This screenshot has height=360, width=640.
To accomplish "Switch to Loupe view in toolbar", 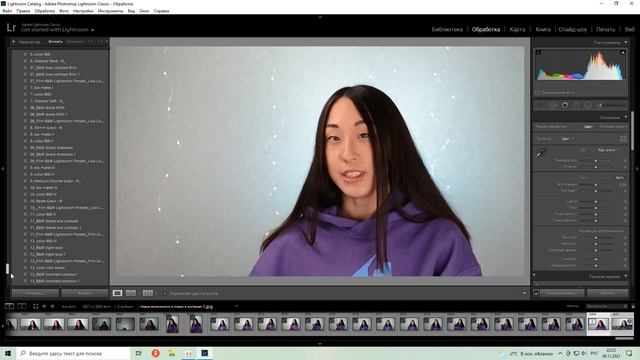I will 117,293.
